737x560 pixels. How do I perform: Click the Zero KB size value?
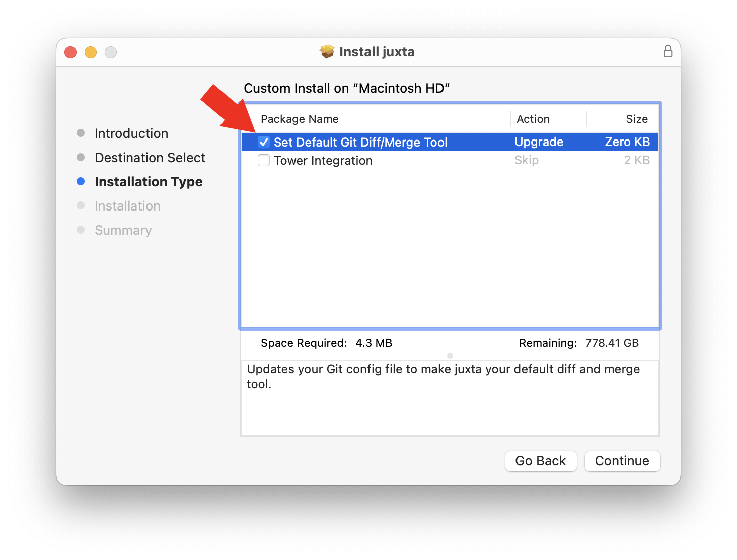point(627,142)
